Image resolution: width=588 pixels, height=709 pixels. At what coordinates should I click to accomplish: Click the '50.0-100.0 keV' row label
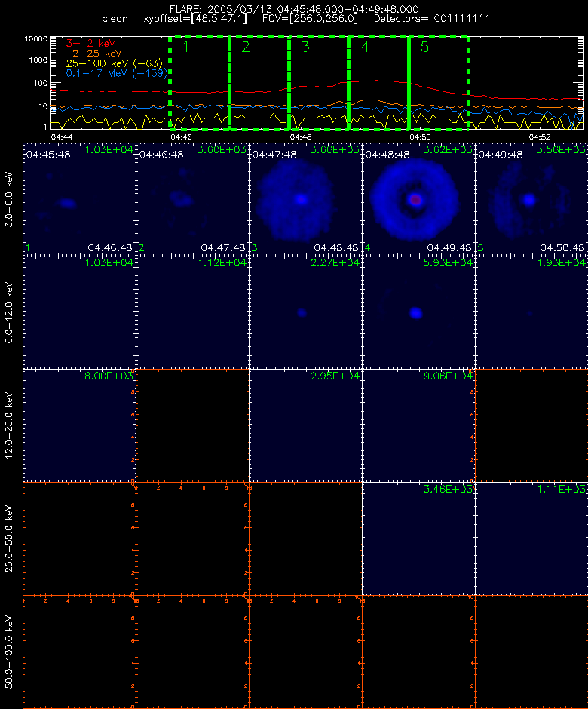(9, 652)
